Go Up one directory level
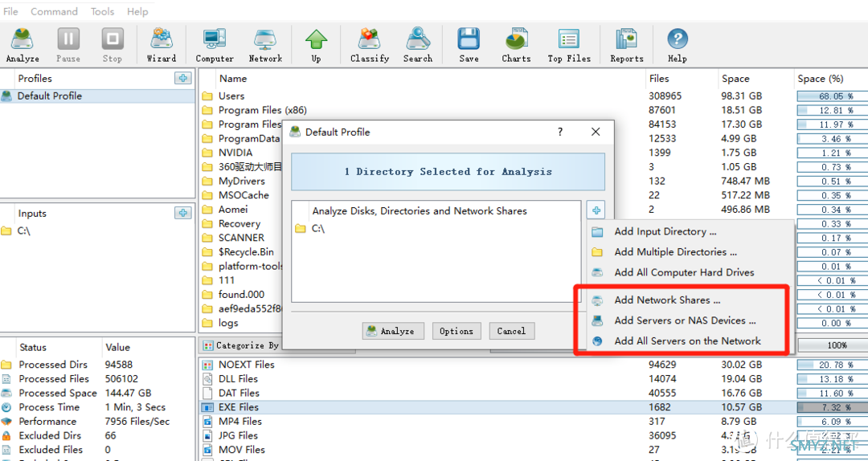The width and height of the screenshot is (868, 461). point(316,45)
